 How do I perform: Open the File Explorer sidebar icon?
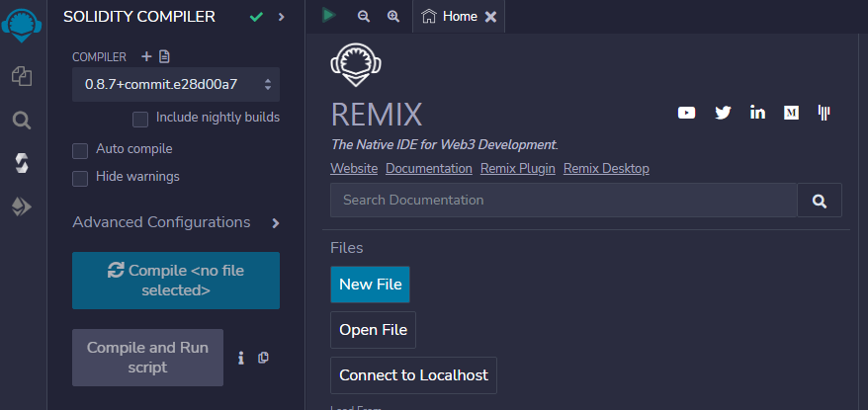coord(22,76)
